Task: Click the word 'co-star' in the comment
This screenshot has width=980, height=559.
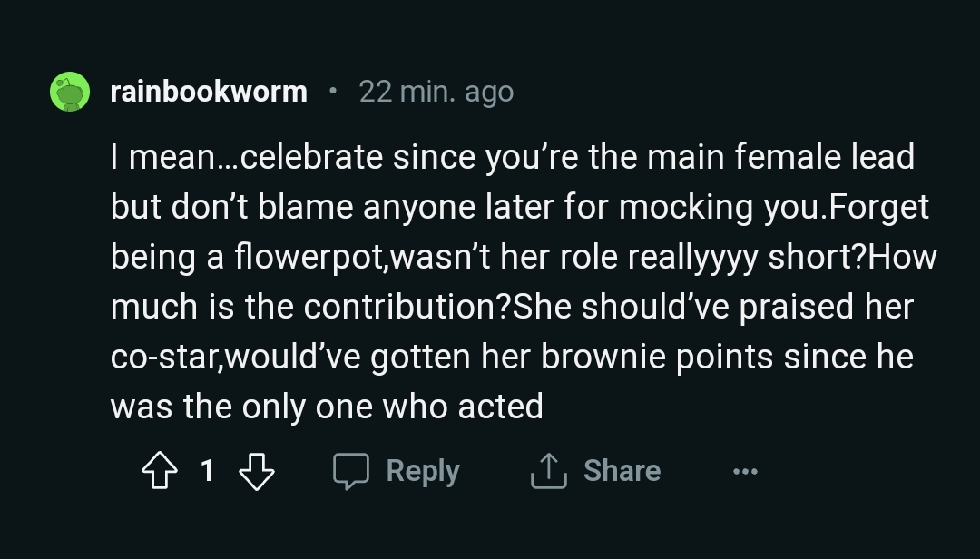Action: coord(163,357)
